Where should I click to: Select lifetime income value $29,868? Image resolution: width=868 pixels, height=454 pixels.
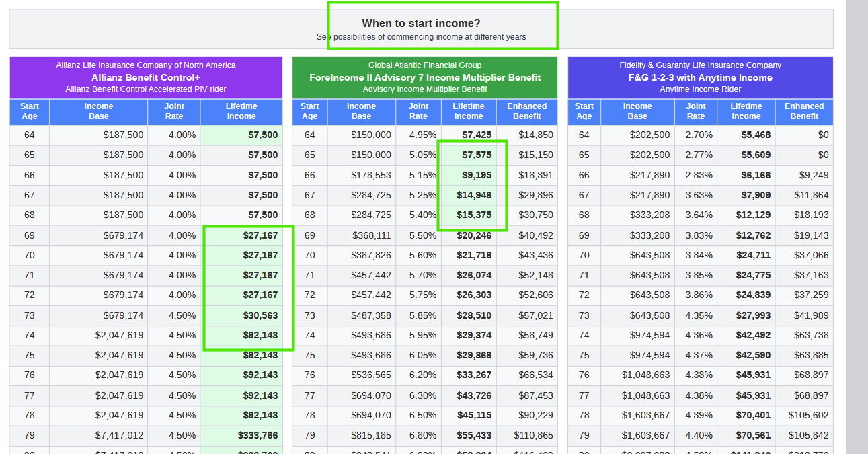pos(474,355)
